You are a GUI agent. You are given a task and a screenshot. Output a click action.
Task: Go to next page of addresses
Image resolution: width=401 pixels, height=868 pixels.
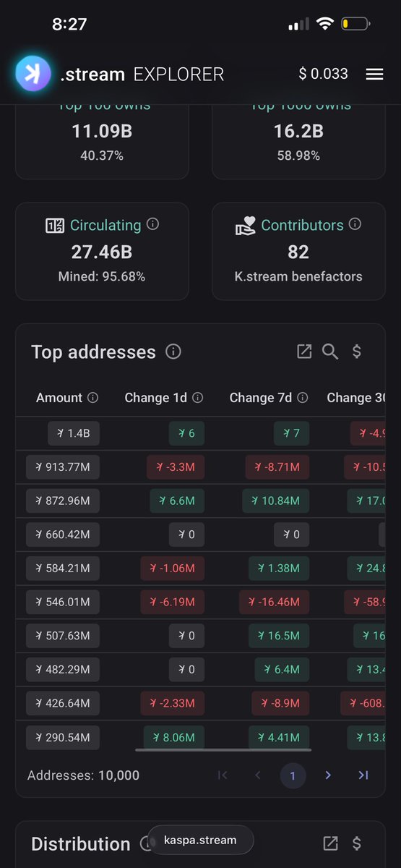pos(328,775)
